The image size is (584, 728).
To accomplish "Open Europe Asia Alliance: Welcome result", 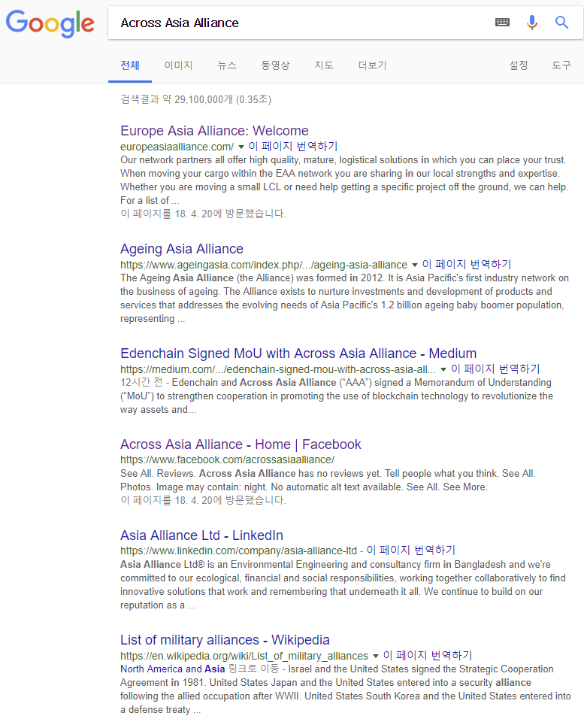I will (x=214, y=130).
